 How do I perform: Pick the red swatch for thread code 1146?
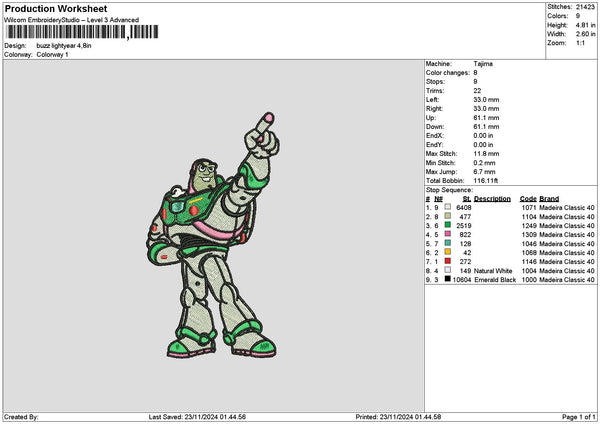tap(447, 261)
